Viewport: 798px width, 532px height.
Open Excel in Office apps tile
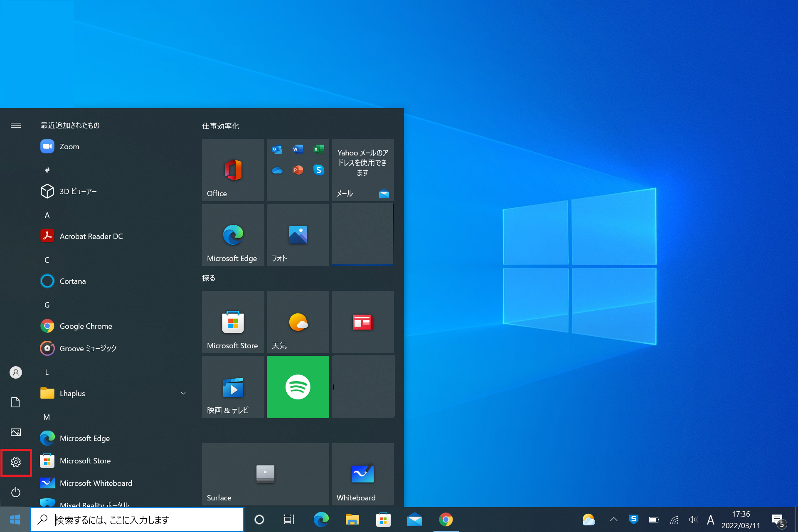pyautogui.click(x=319, y=149)
